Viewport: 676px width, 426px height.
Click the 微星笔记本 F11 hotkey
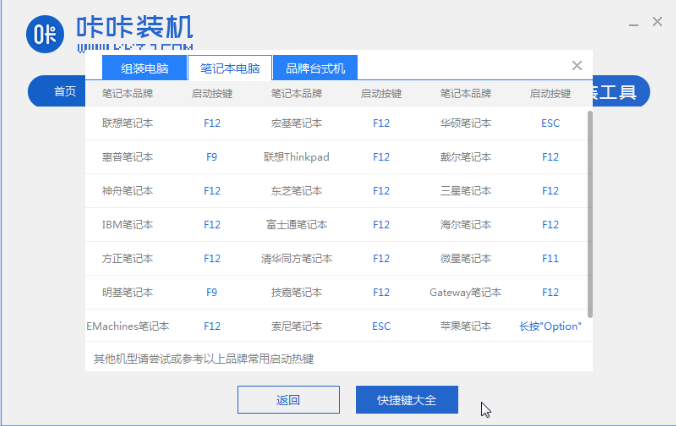(550, 258)
